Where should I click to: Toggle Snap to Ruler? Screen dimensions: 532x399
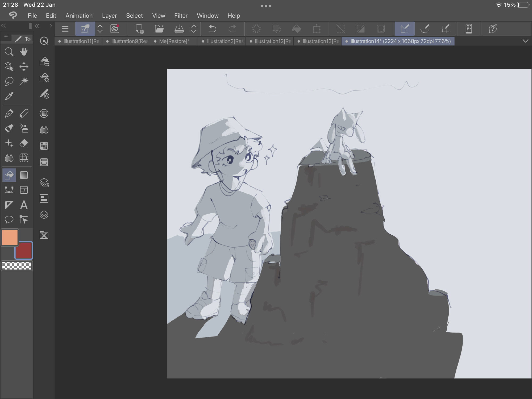coord(404,29)
